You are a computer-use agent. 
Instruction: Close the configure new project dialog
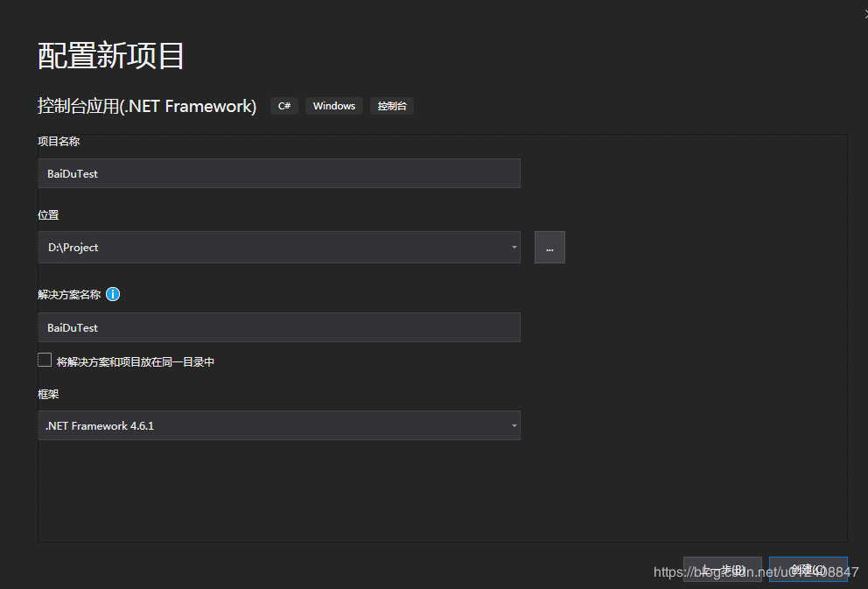(x=864, y=12)
